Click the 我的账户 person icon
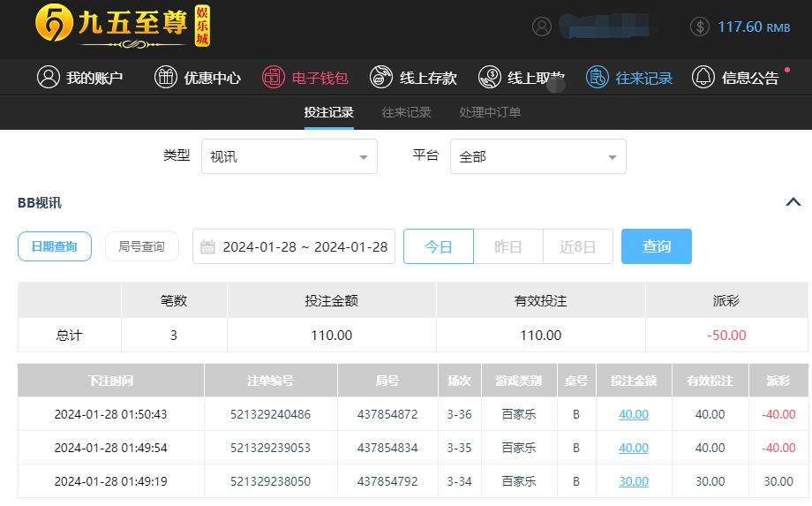812x506 pixels. click(49, 77)
